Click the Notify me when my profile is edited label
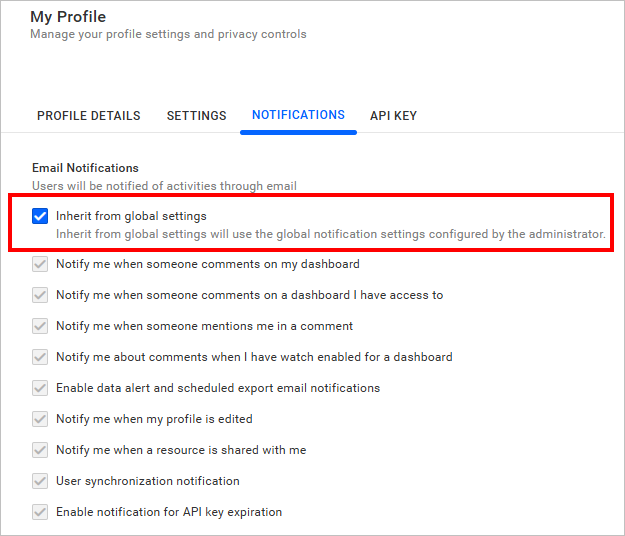Viewport: 625px width, 536px height. click(154, 419)
